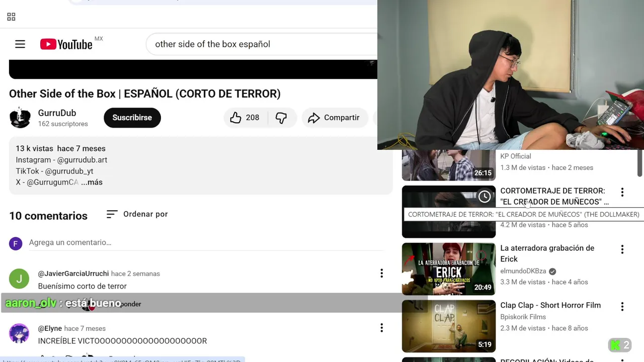Click the '10 comentarios' heading
Screen dimensions: 644x362
[48, 216]
